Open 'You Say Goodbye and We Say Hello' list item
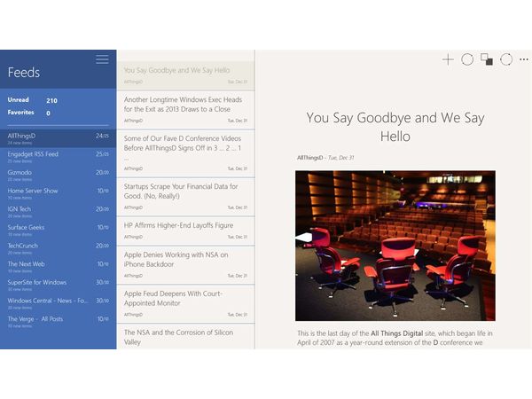Viewport: 532px width, 399px height. pyautogui.click(x=185, y=75)
